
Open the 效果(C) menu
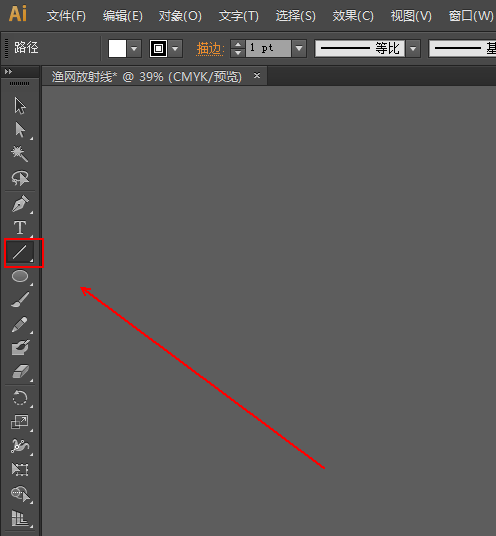tap(353, 16)
